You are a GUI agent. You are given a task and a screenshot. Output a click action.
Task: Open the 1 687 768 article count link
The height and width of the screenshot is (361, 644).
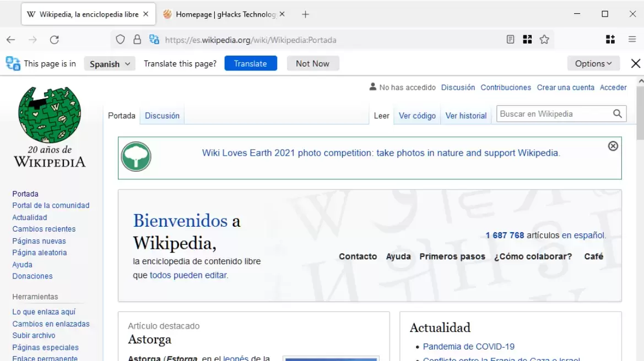(x=505, y=236)
